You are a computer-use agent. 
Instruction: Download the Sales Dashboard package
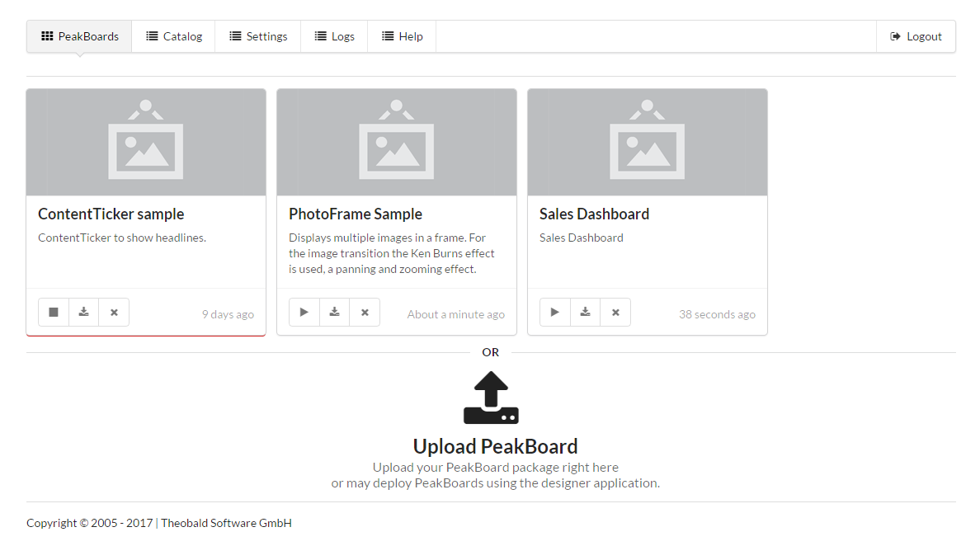[x=585, y=313]
